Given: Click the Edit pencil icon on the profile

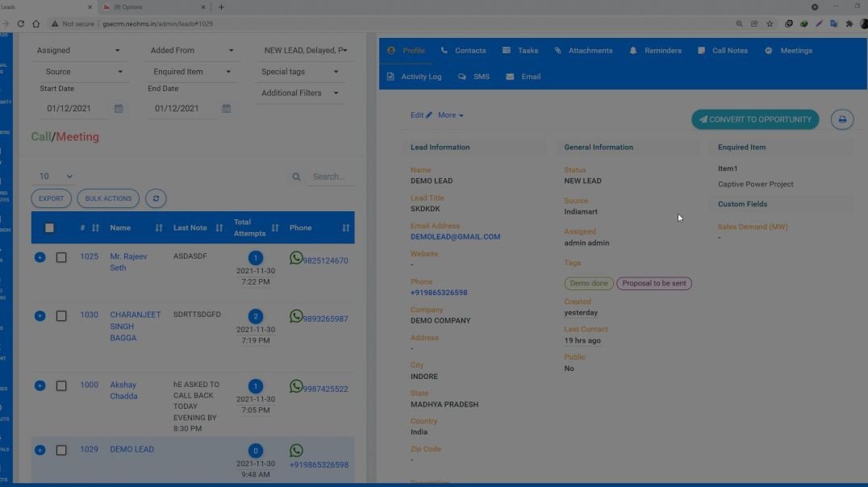Looking at the screenshot, I should [x=428, y=114].
